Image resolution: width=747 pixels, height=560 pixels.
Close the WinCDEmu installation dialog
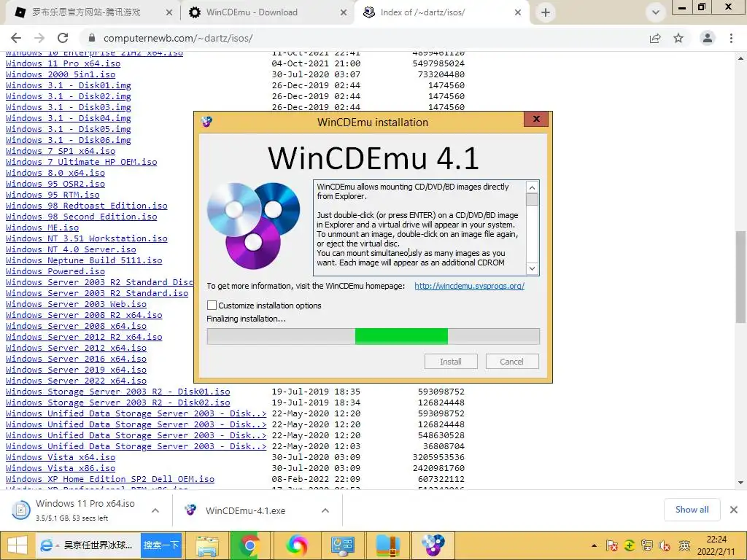[536, 119]
